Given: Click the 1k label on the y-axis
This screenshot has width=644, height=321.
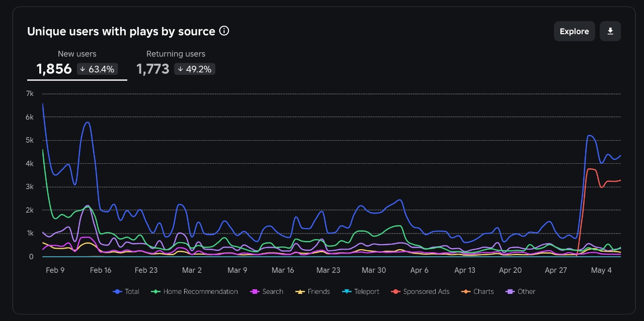Looking at the screenshot, I should pos(29,234).
